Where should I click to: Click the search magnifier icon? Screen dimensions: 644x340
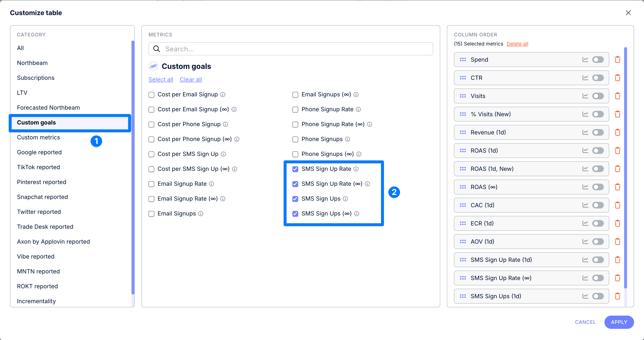click(x=157, y=49)
